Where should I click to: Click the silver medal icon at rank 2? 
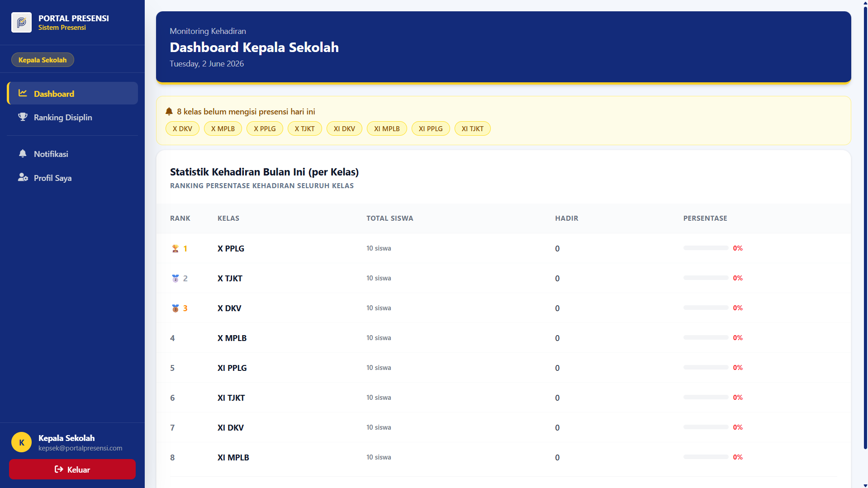(x=175, y=278)
